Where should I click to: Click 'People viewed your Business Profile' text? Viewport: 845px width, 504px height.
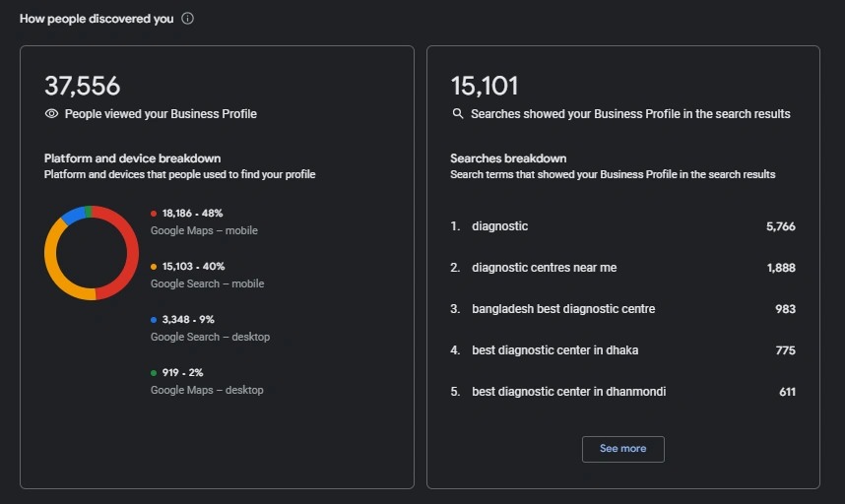tap(161, 114)
